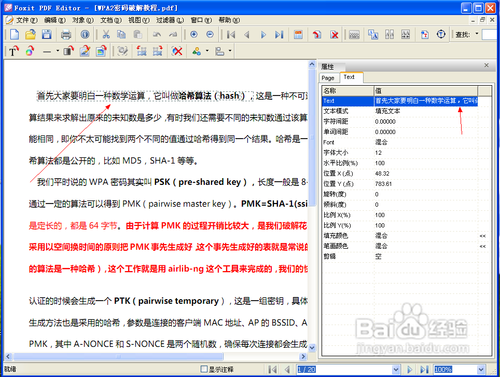Open the 文件 menu
The width and height of the screenshot is (500, 377).
coord(27,20)
